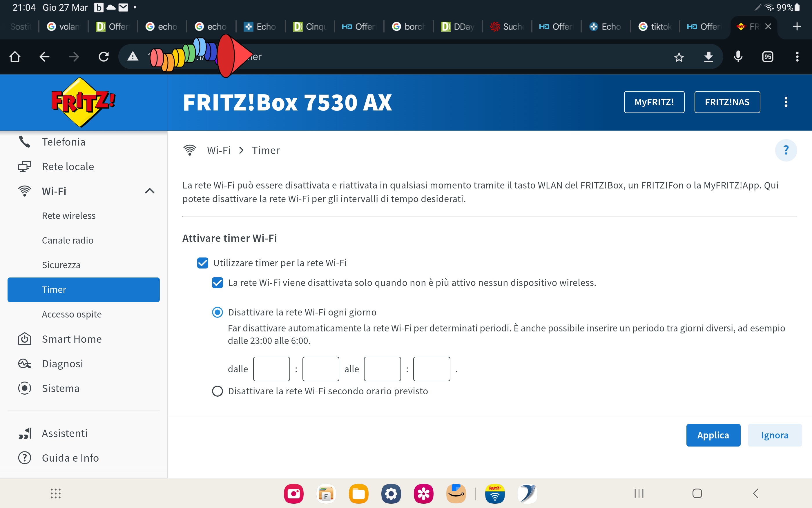Open the browser three-dot menu
Image resolution: width=812 pixels, height=508 pixels.
click(797, 57)
